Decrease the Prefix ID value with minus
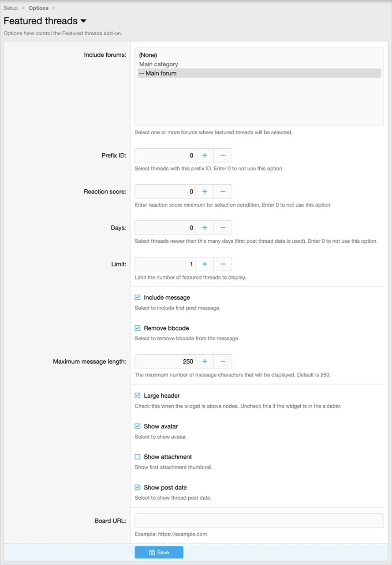This screenshot has width=392, height=565. point(223,155)
